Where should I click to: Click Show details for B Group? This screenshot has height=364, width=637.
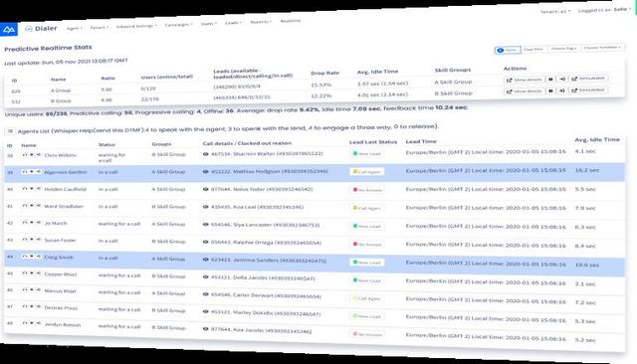coord(525,91)
